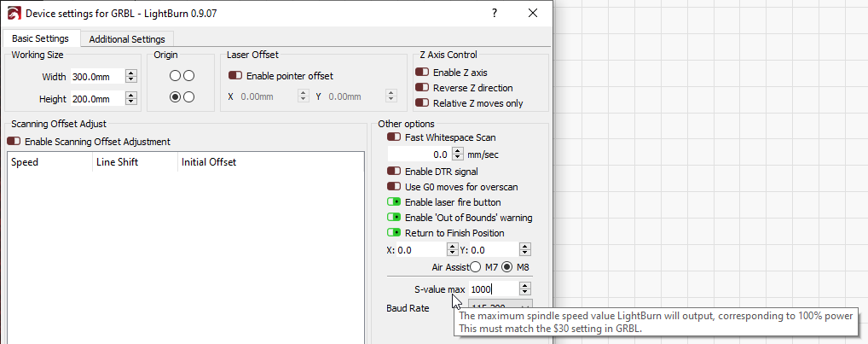Edit the S-value max field

coord(495,289)
